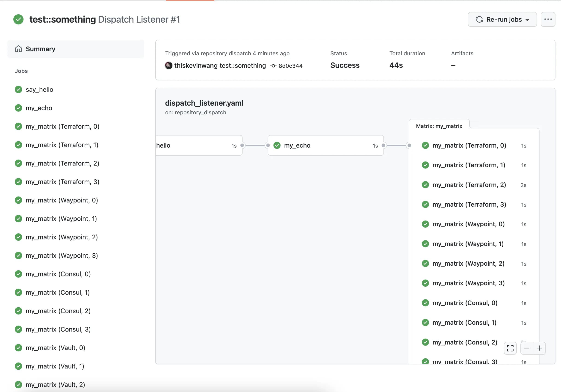Open thiskevinwang profile link
This screenshot has width=561, height=392.
click(x=196, y=65)
